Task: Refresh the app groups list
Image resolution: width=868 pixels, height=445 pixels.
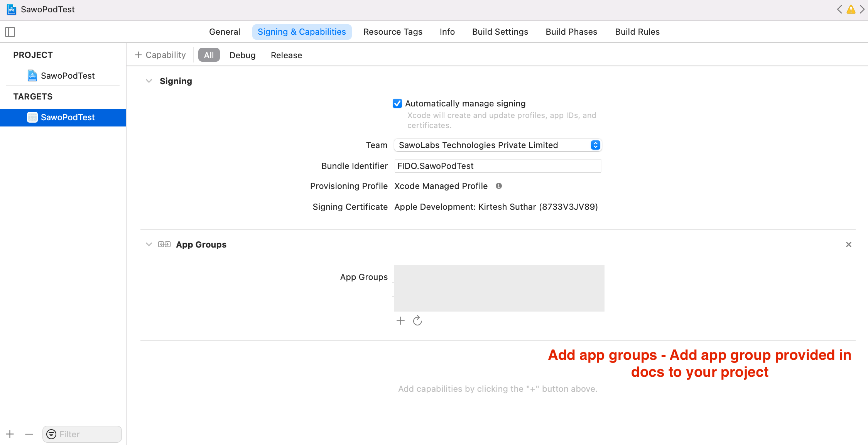Action: point(417,321)
